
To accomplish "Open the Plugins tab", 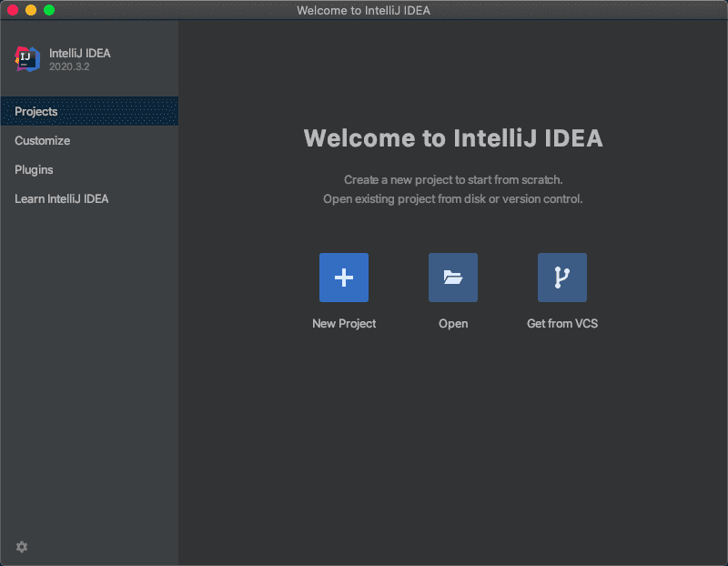I will click(34, 170).
